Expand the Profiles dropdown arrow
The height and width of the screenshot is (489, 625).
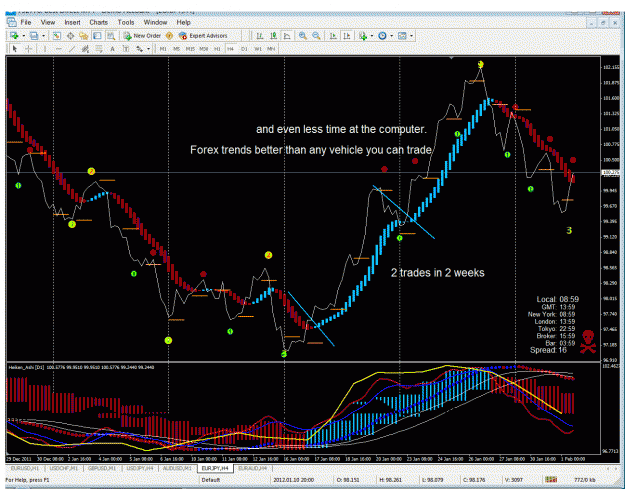(x=43, y=36)
